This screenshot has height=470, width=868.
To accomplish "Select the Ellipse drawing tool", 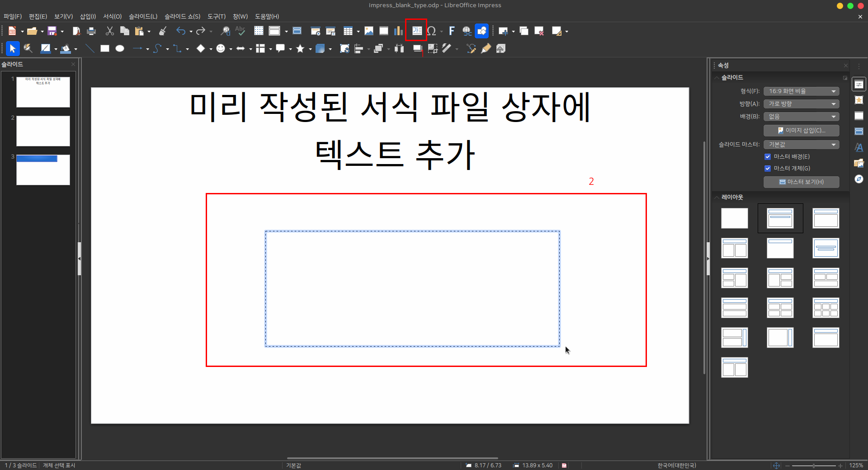I will tap(120, 49).
